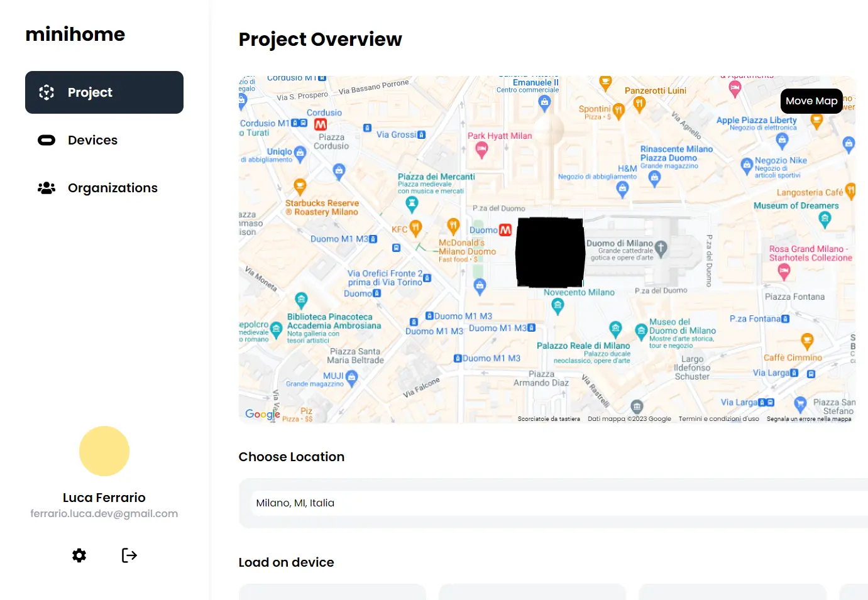Click the Museo del Duomo marker
This screenshot has width=868, height=600.
(x=641, y=330)
